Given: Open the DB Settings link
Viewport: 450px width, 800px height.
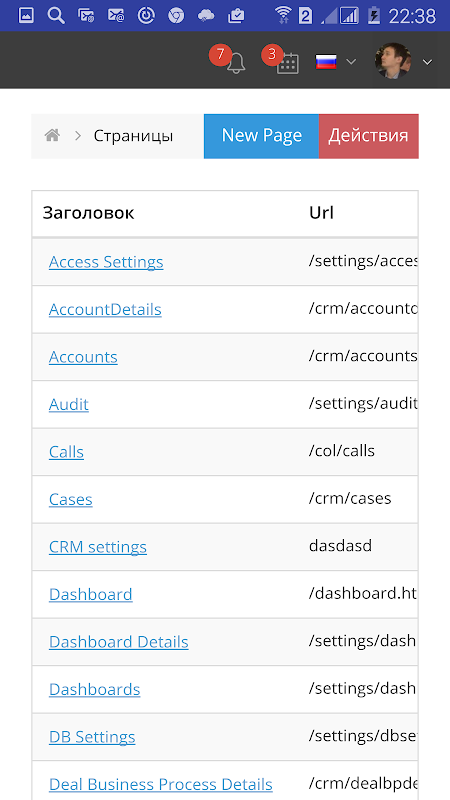Looking at the screenshot, I should click(x=92, y=737).
